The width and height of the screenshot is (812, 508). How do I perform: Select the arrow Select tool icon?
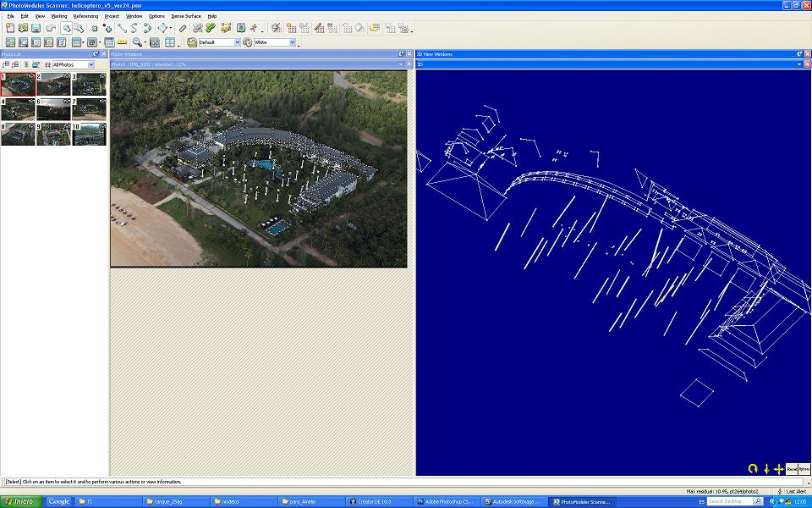pyautogui.click(x=65, y=28)
